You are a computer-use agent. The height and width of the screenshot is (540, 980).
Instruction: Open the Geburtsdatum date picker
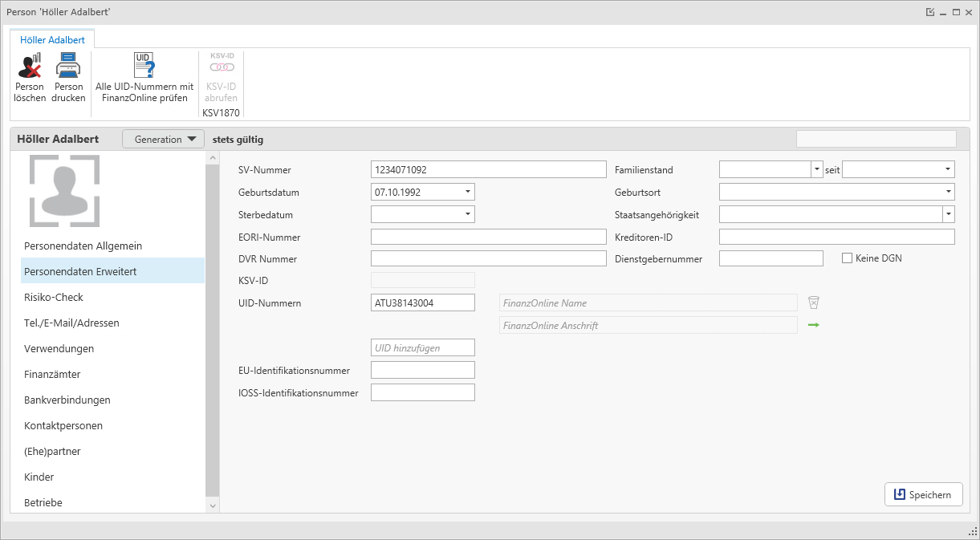point(467,192)
